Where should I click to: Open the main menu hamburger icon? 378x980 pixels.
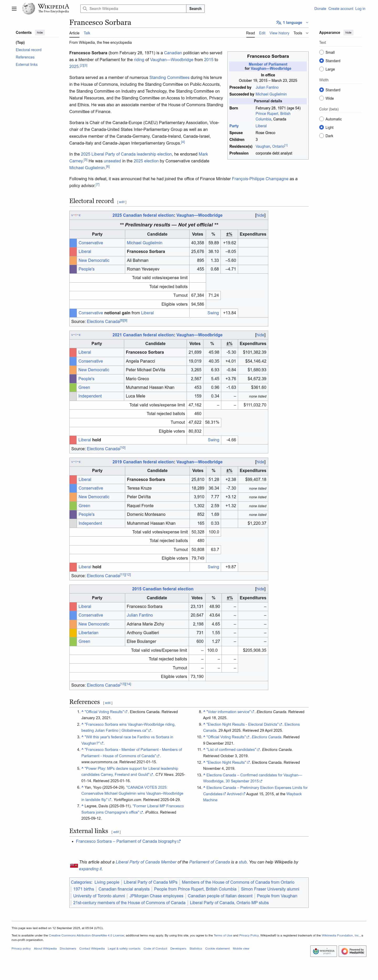click(14, 9)
